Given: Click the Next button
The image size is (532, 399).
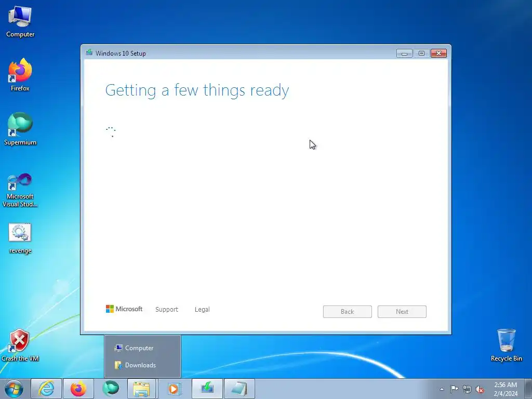Looking at the screenshot, I should [402, 312].
